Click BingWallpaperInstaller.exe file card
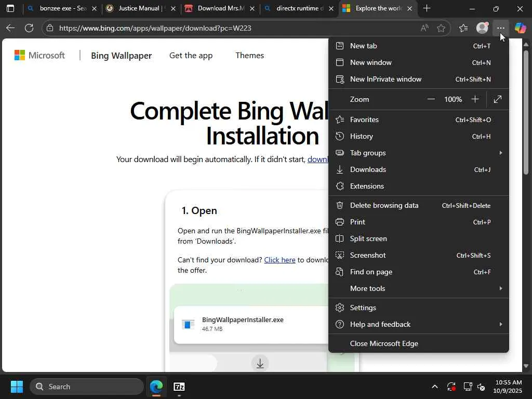The height and width of the screenshot is (399, 532). click(x=251, y=325)
